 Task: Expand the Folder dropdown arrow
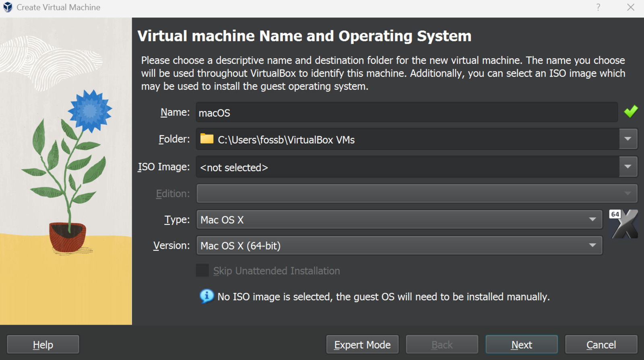pos(628,139)
